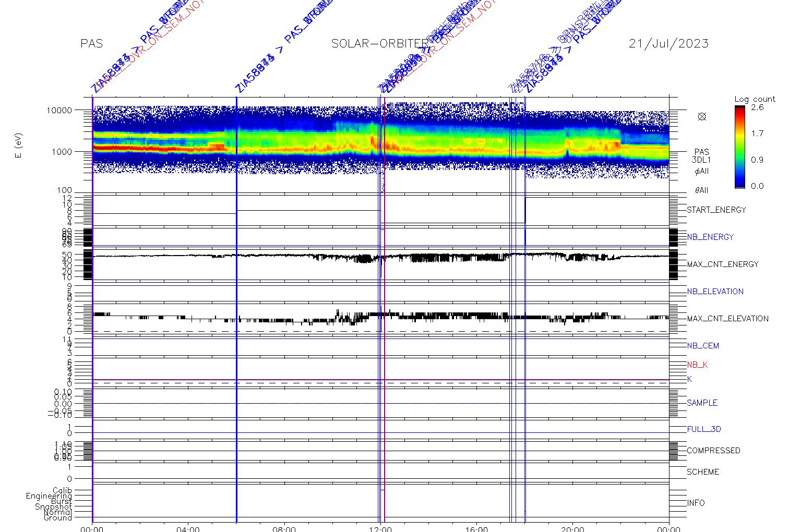Select the red NB_K panel label
This screenshot has height=532, width=789.
(x=697, y=365)
